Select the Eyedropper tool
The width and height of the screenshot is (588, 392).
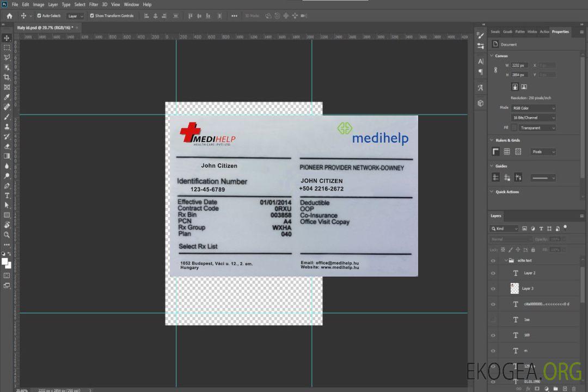pos(7,97)
